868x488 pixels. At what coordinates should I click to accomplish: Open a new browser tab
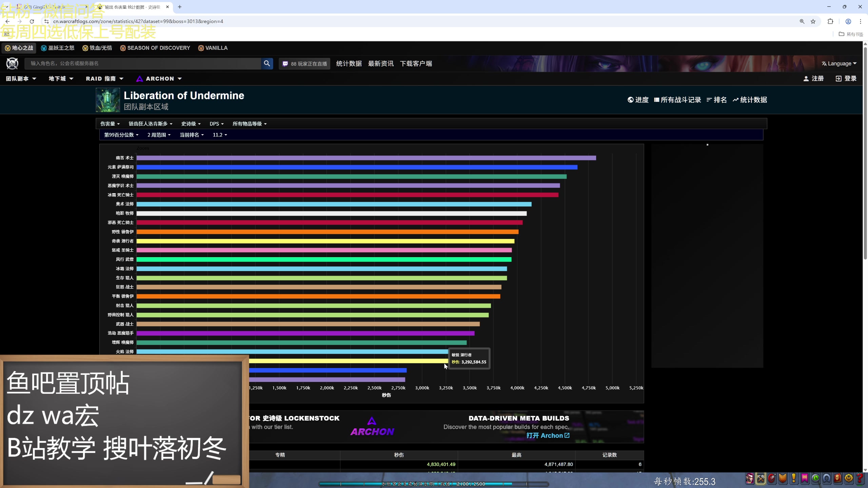pyautogui.click(x=180, y=7)
